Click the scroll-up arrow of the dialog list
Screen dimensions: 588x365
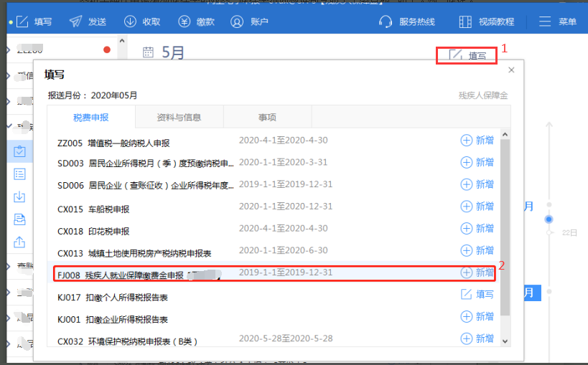pyautogui.click(x=505, y=134)
